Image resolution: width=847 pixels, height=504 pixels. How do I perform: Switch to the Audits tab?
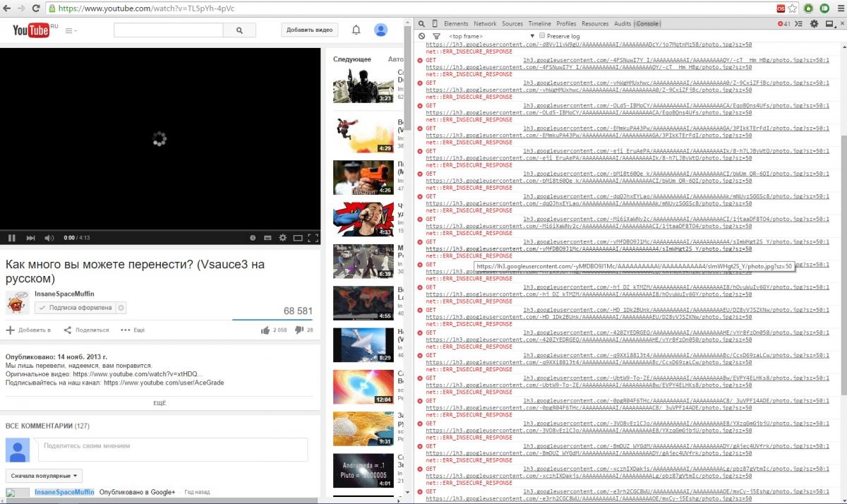pos(623,23)
